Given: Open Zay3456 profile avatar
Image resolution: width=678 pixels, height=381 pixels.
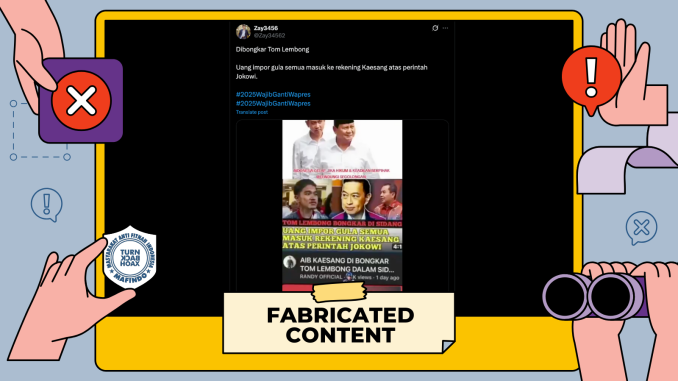Looking at the screenshot, I should 243,32.
